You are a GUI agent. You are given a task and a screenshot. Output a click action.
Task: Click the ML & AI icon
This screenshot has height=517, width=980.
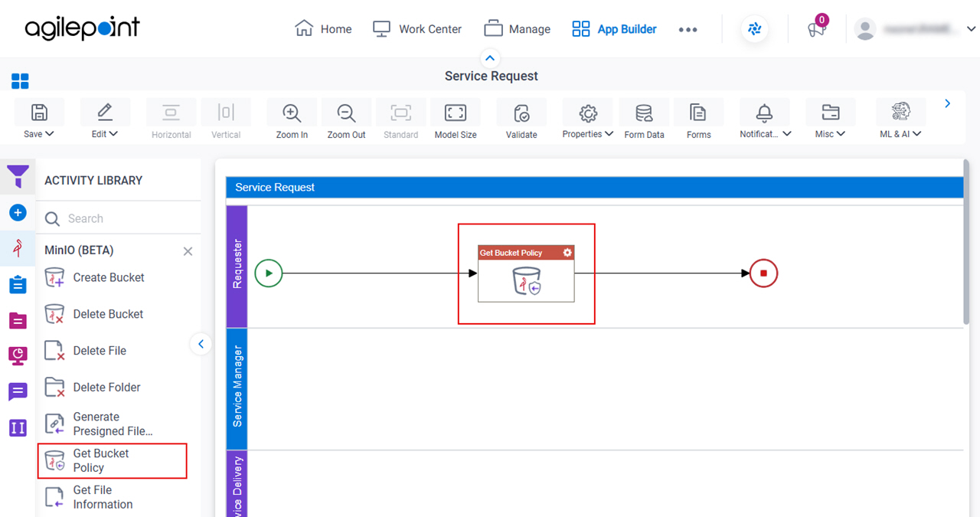(900, 112)
